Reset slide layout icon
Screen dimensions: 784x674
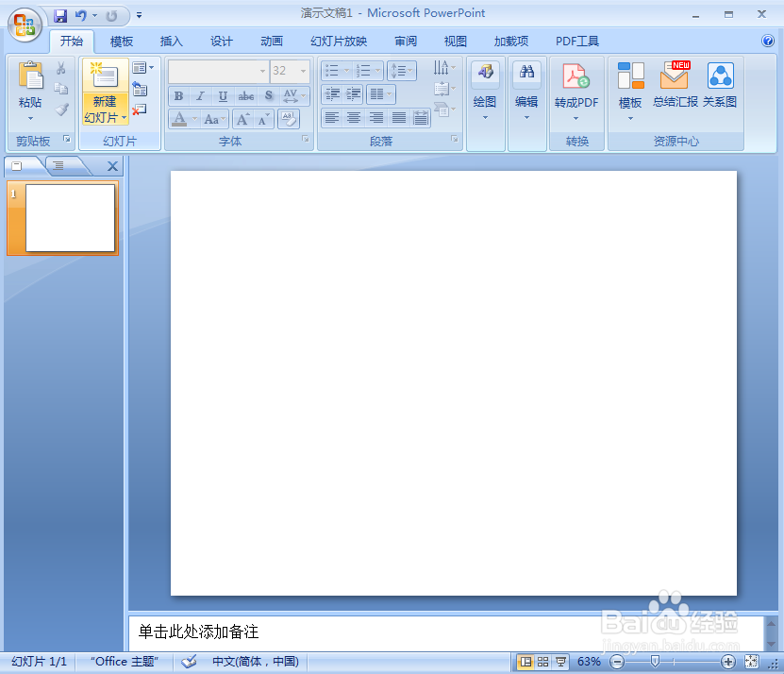tap(140, 89)
